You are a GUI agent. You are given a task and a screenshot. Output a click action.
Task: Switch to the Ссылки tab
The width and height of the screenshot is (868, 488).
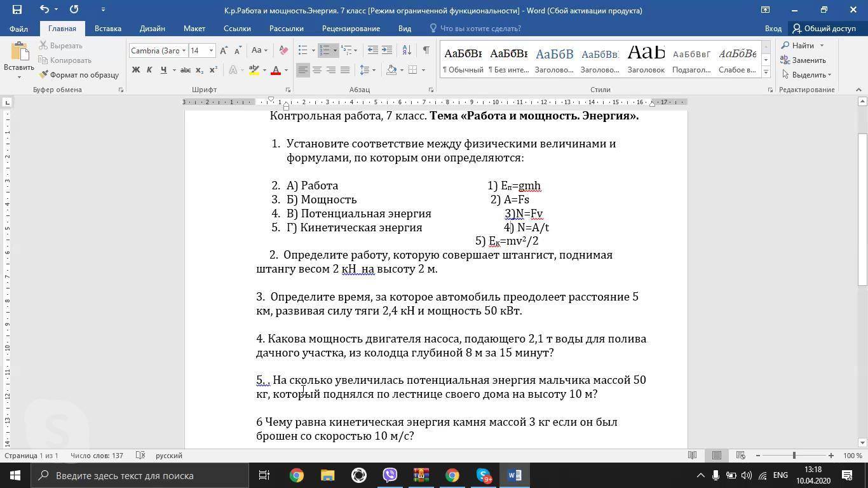(237, 28)
